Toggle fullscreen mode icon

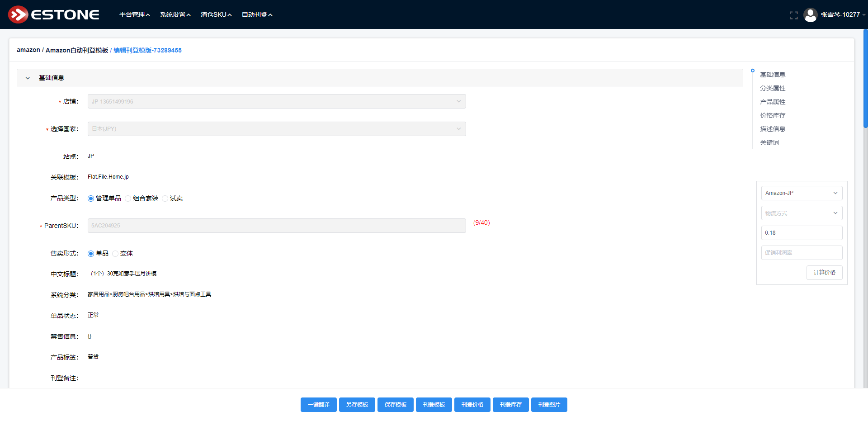click(793, 15)
